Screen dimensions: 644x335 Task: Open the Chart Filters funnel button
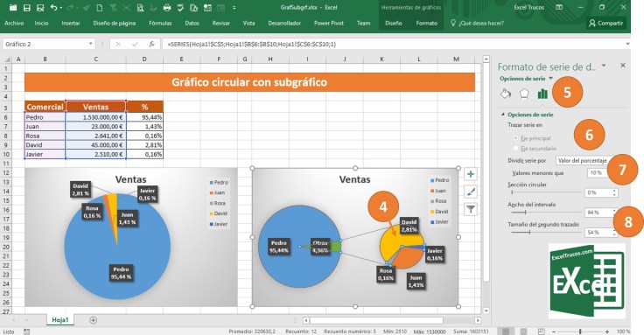[471, 209]
